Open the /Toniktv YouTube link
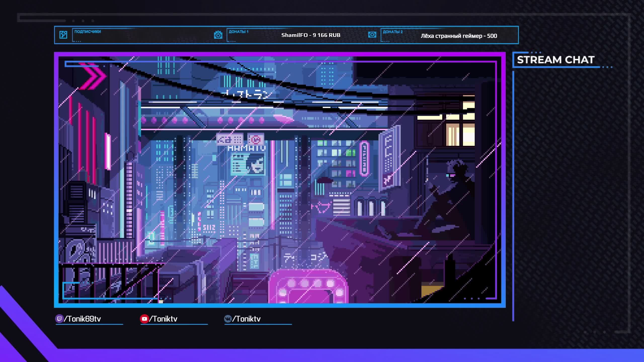 pos(164,319)
